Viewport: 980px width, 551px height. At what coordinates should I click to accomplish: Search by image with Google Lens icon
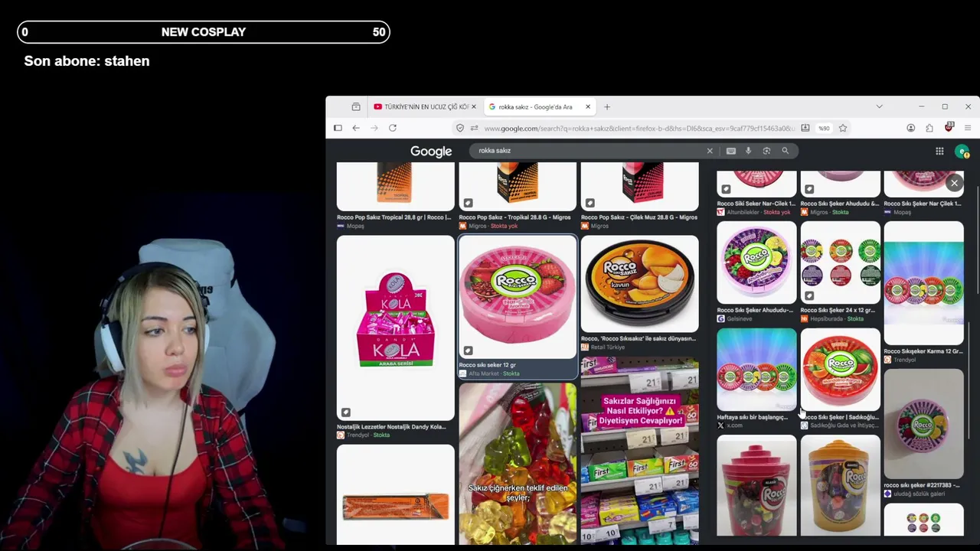click(x=766, y=151)
